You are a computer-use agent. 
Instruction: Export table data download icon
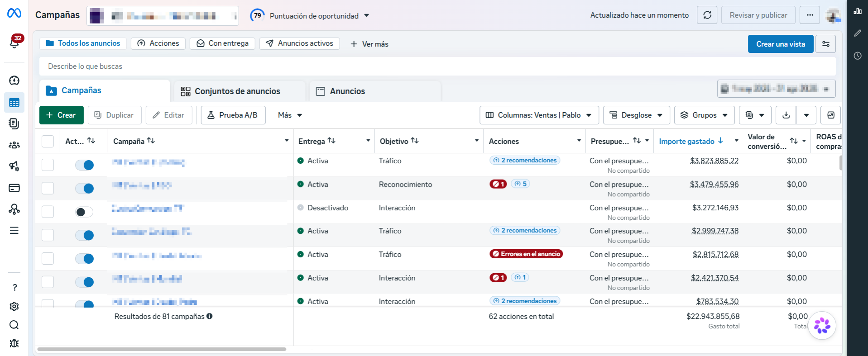[x=786, y=115]
